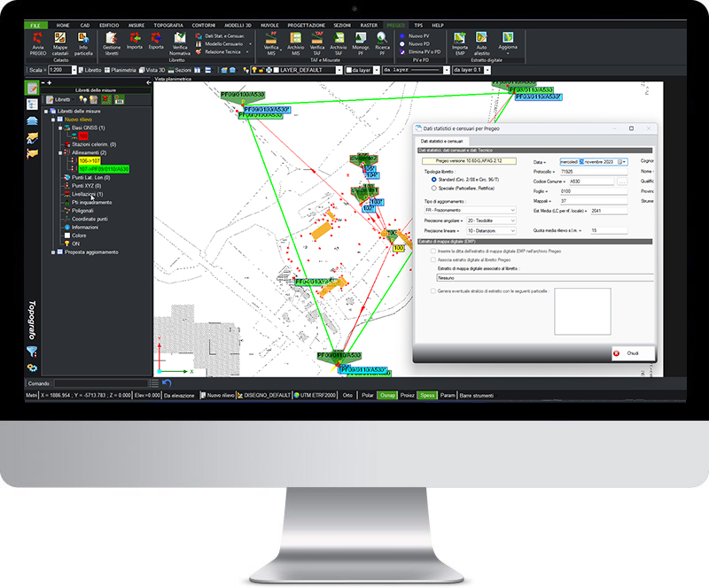
Task: Open the Precisione angolare Teodolite dropdown
Action: pos(511,220)
